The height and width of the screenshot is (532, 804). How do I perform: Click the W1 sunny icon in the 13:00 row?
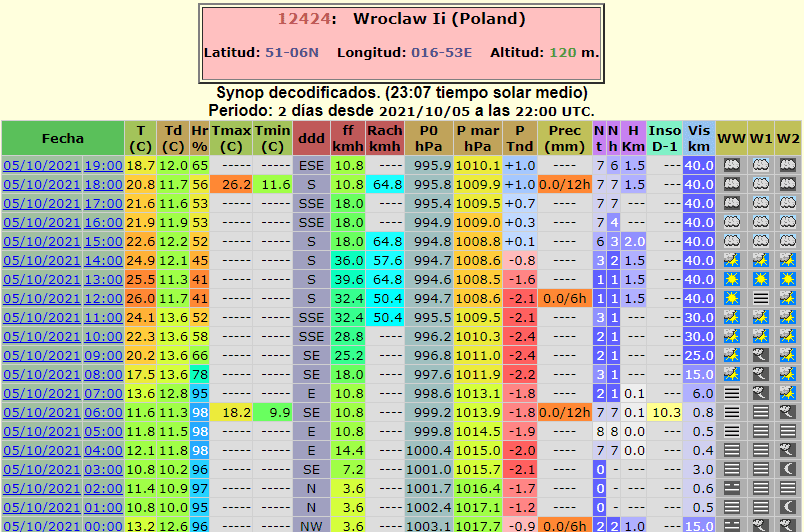pyautogui.click(x=761, y=279)
